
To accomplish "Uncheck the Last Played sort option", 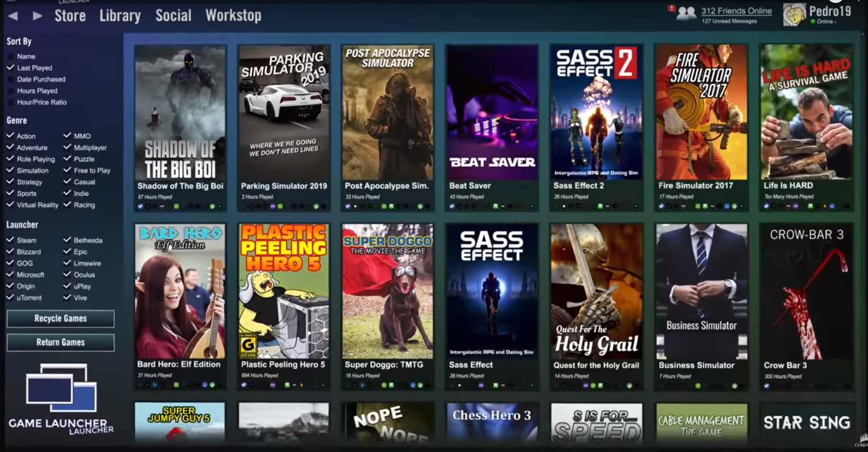I will (10, 68).
